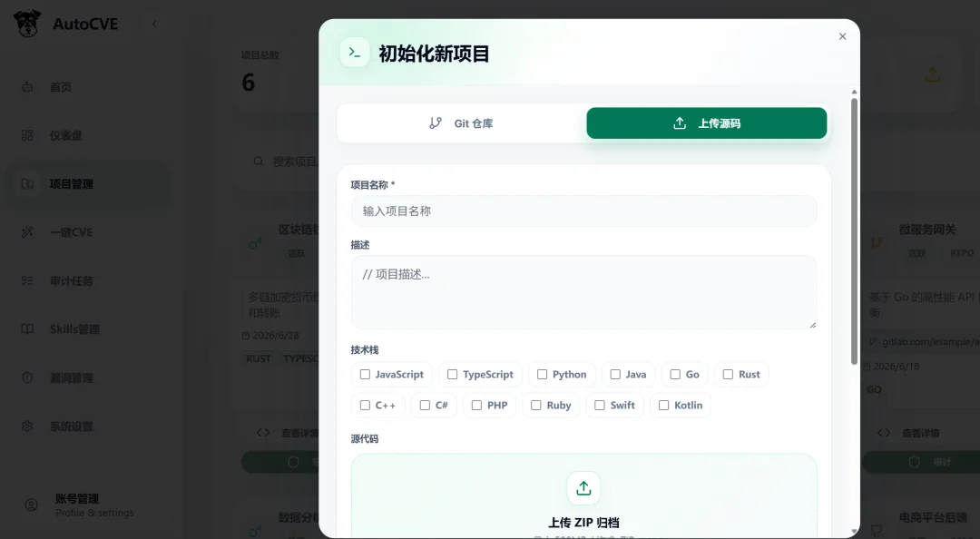Click the 上传 ZIP 归档 text
Screen dimensions: 980x539
[x=583, y=523]
